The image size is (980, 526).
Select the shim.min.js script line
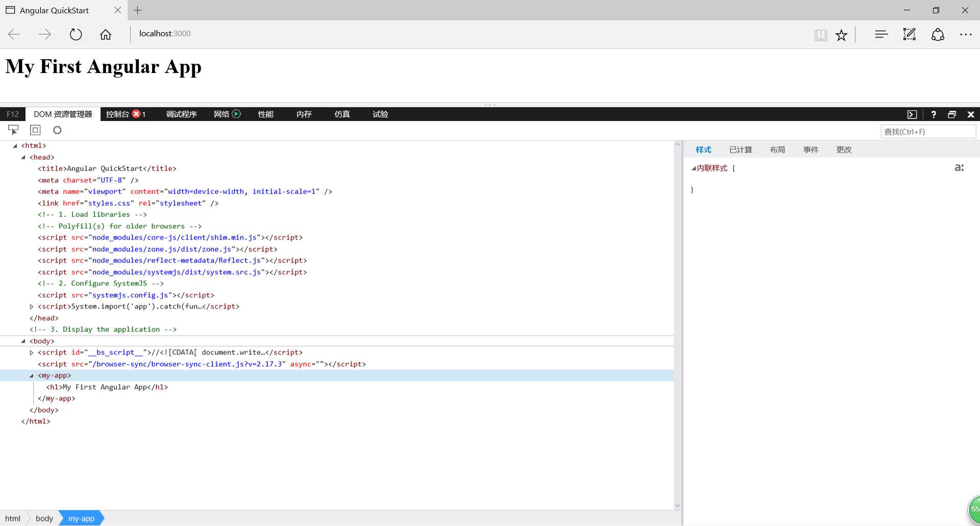click(x=170, y=237)
